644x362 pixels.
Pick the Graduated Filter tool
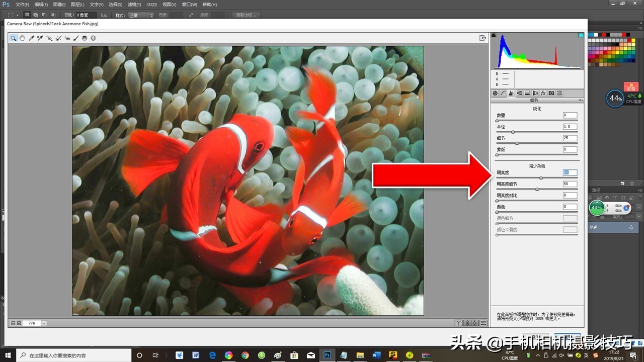[x=85, y=38]
